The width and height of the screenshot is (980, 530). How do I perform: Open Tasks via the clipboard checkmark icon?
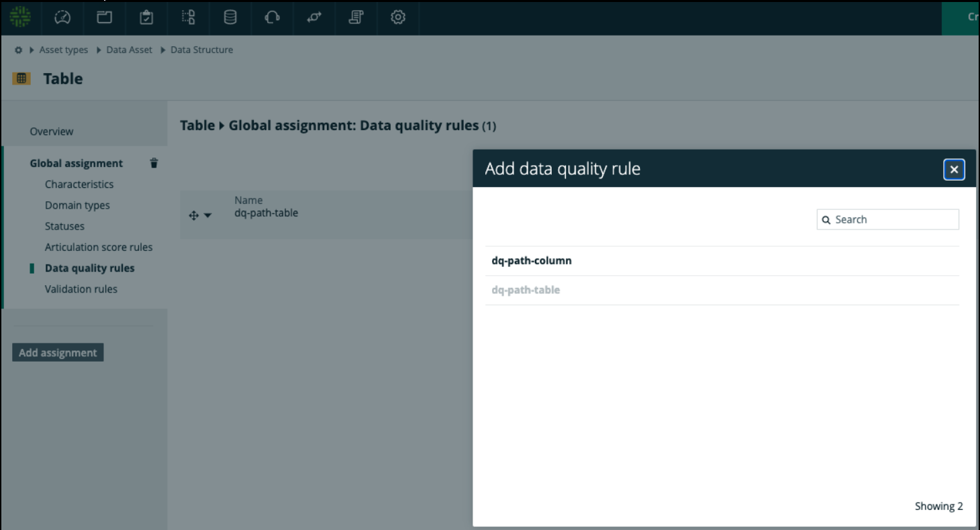tap(146, 18)
